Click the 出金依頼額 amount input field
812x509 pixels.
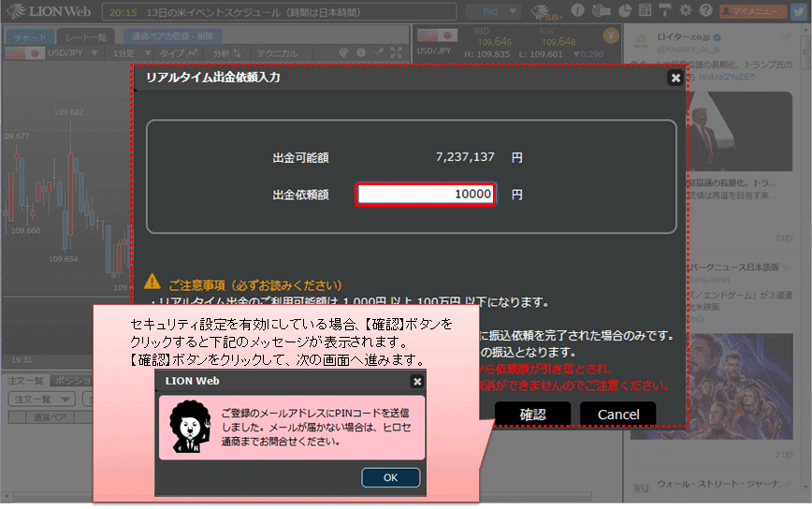(426, 194)
